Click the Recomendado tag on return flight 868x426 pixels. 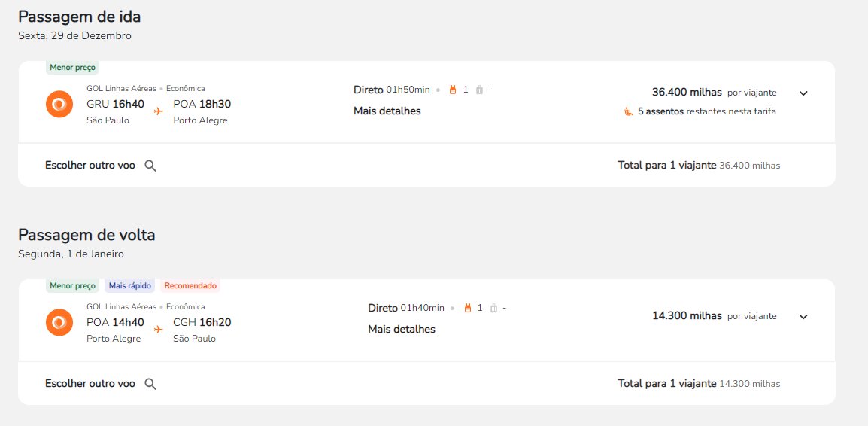pos(190,286)
